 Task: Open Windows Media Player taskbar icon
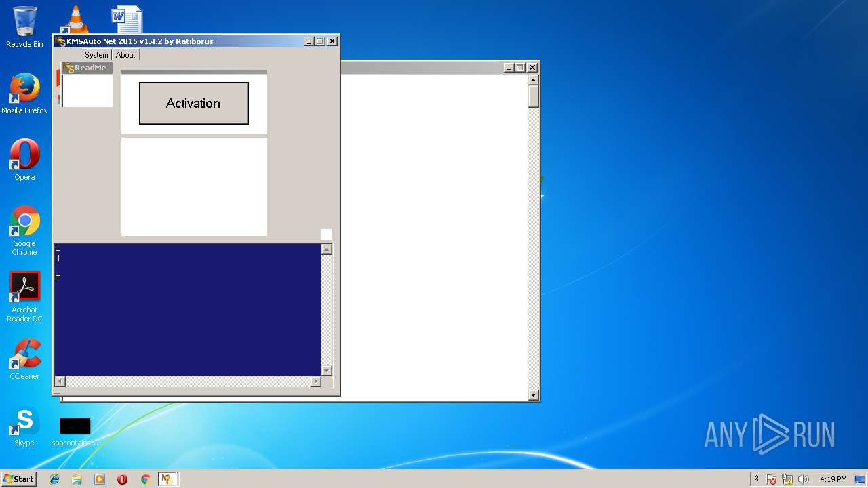pyautogui.click(x=100, y=479)
